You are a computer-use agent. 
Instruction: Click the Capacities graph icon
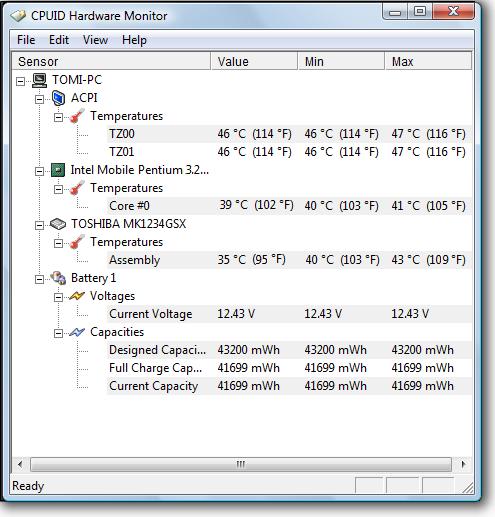(x=77, y=332)
